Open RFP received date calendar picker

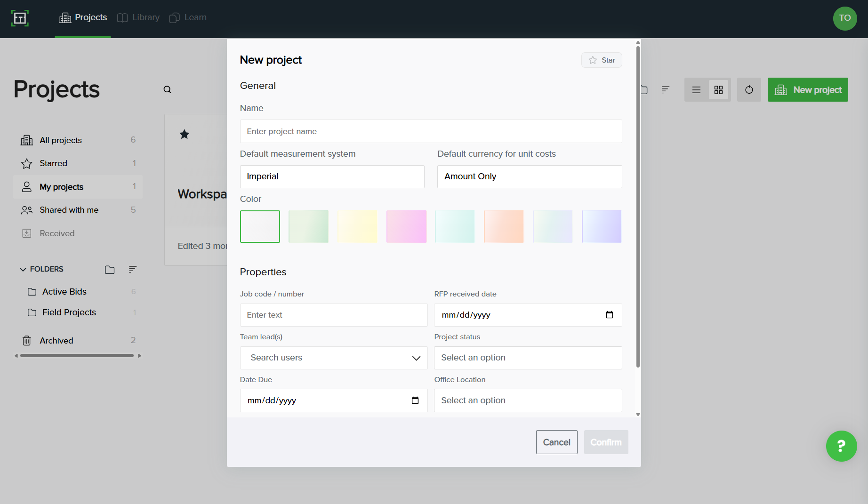coord(609,315)
